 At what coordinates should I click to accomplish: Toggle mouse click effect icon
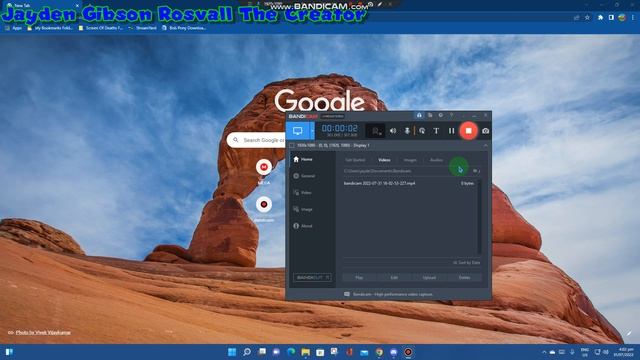click(422, 131)
